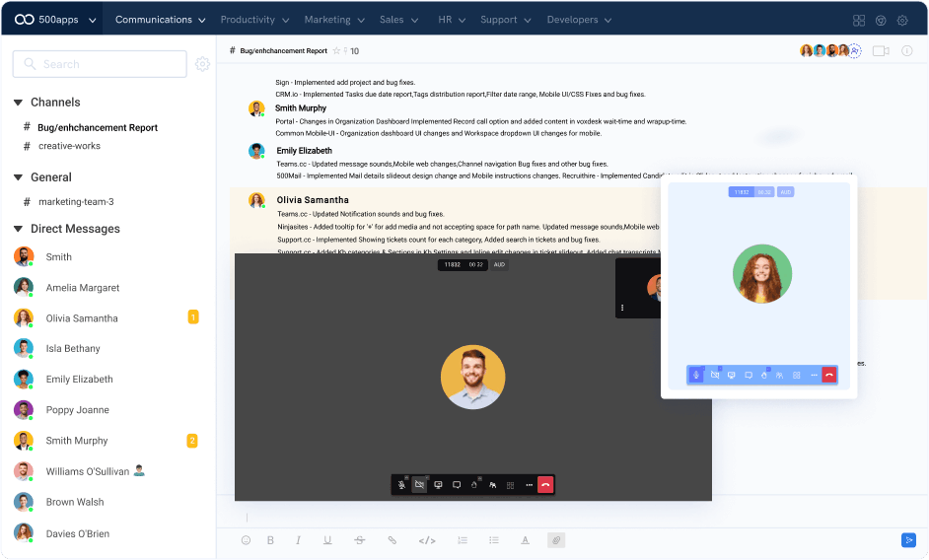Open the creative-works channel
Viewport: 929px width, 560px height.
click(69, 146)
